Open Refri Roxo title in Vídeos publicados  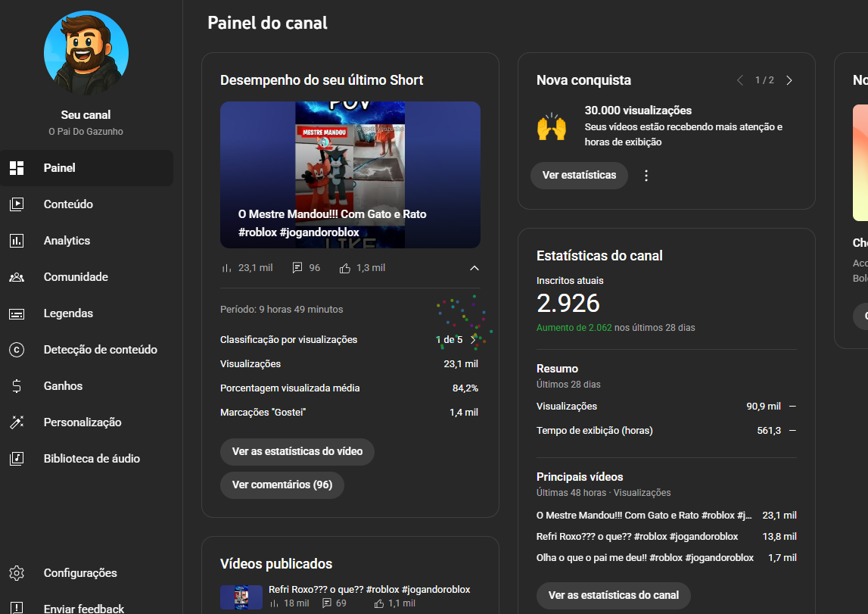click(369, 590)
